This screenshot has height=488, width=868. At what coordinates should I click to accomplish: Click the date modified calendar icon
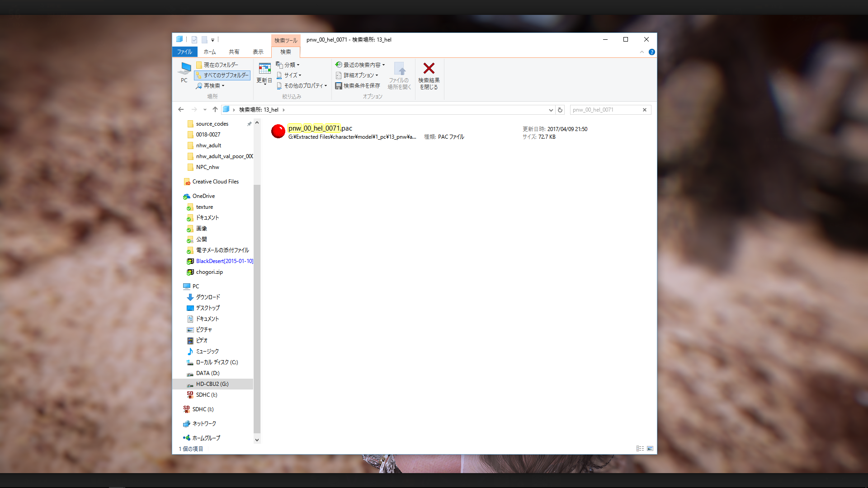click(264, 69)
